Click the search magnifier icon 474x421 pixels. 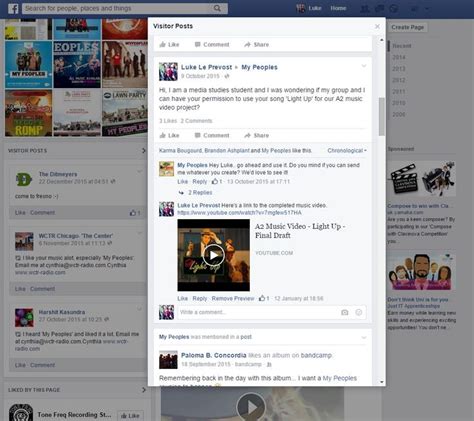[217, 8]
